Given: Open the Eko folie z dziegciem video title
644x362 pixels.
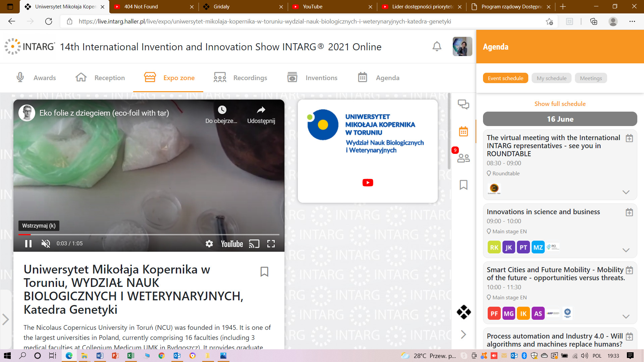Looking at the screenshot, I should point(104,113).
